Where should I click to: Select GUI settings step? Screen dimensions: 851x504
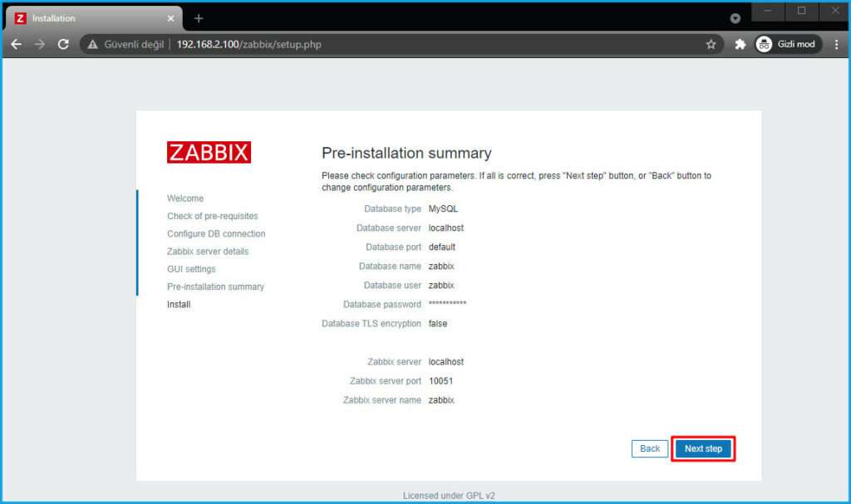191,269
